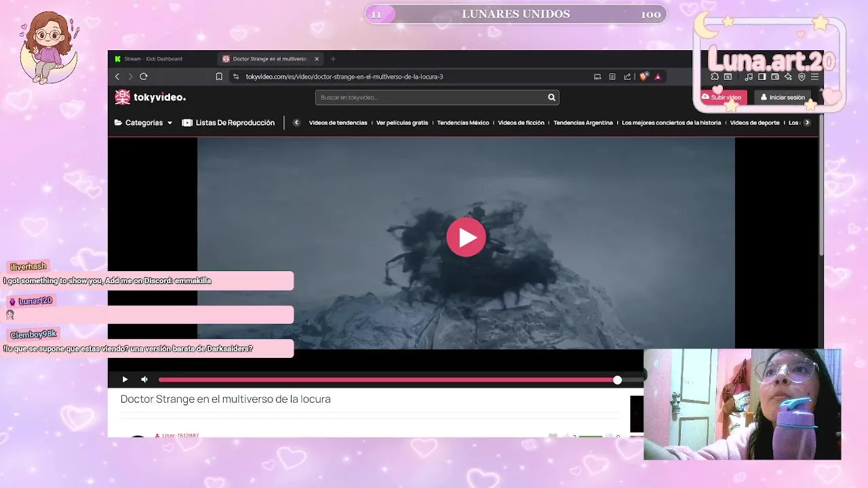Click the LUNARES UNIDOS goal progress bar
868x488 pixels.
click(x=516, y=14)
